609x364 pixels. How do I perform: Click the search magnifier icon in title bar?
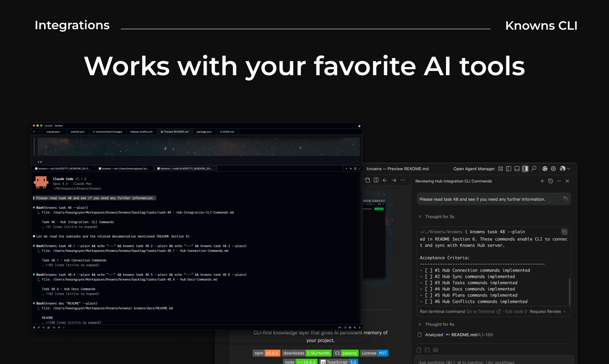[x=534, y=169]
